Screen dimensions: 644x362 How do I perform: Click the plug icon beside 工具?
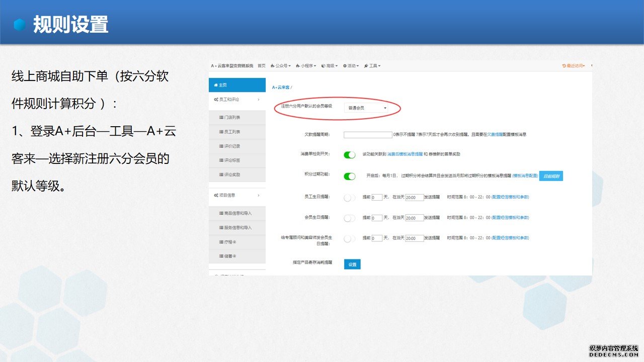(366, 66)
